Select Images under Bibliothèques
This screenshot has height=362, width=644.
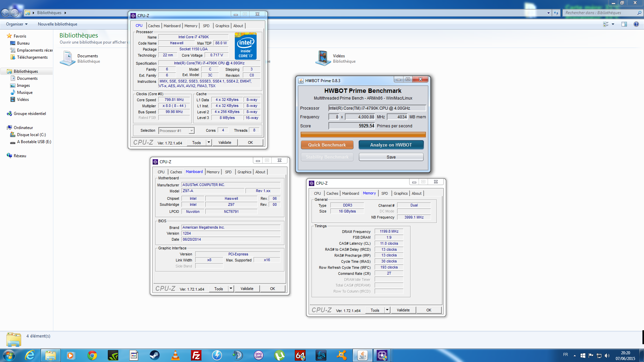(23, 85)
